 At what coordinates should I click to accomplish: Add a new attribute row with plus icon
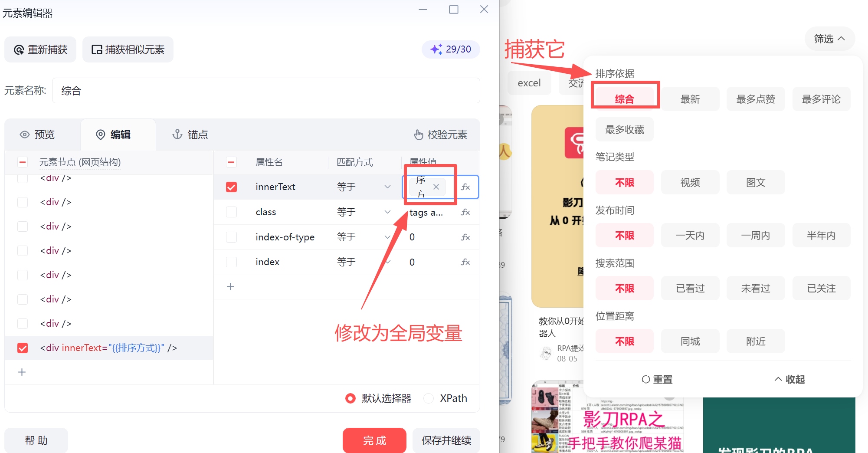[231, 287]
